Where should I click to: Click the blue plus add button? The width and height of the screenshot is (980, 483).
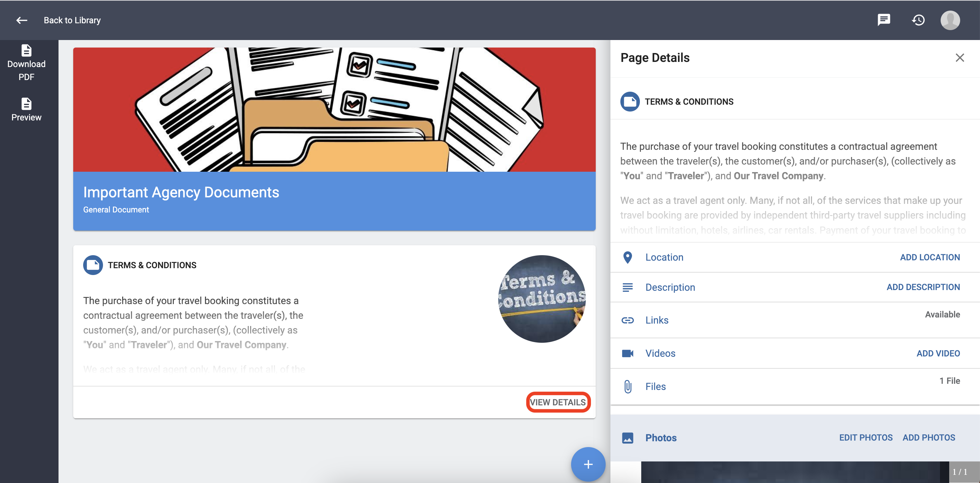tap(588, 465)
